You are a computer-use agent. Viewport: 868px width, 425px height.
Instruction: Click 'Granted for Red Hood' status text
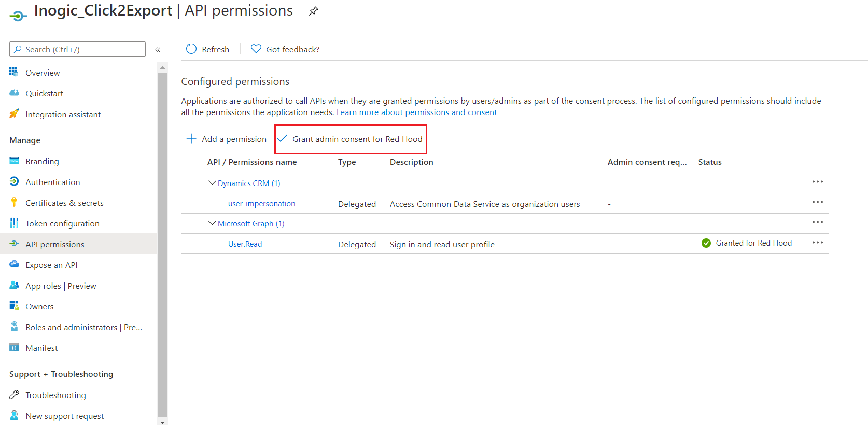point(753,243)
